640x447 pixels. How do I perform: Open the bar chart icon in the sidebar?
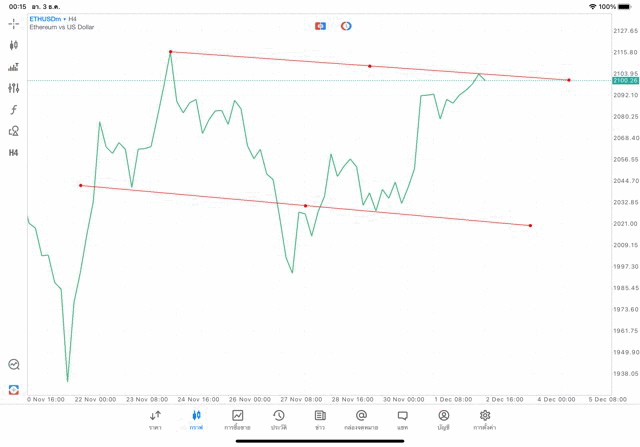[x=13, y=67]
